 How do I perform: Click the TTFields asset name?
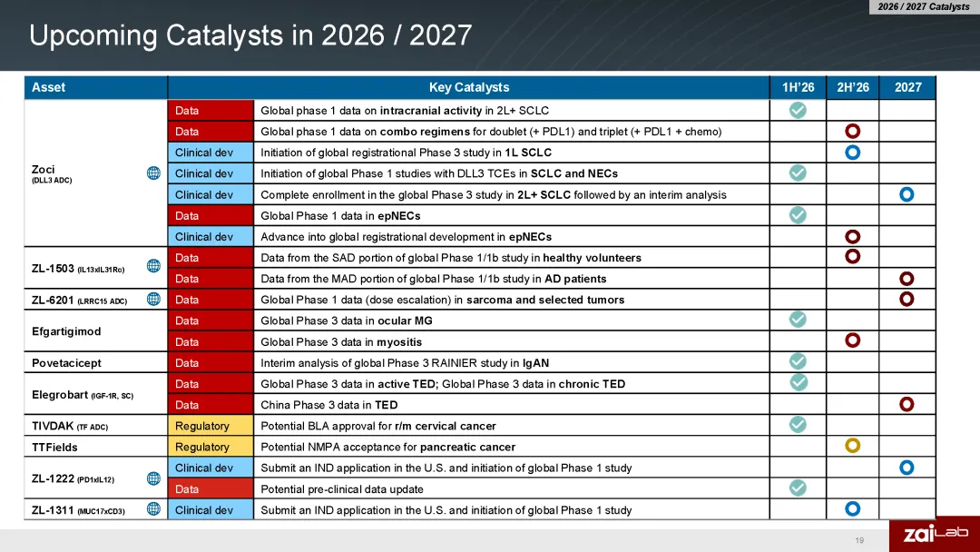click(54, 447)
